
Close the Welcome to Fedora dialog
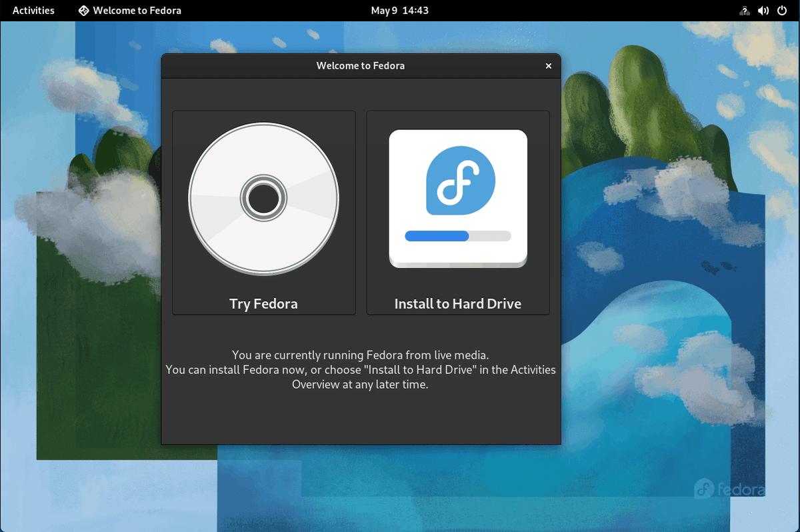pyautogui.click(x=549, y=66)
